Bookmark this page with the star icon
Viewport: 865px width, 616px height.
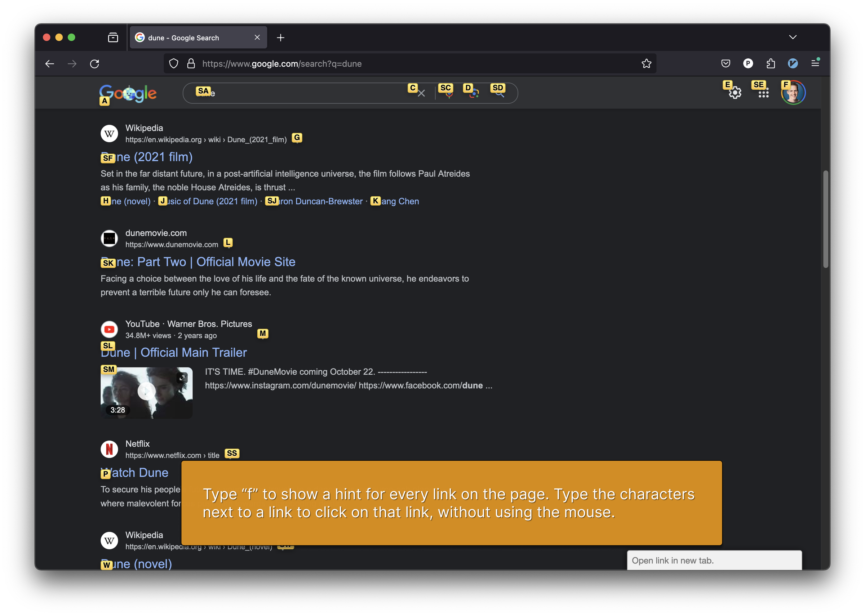[647, 64]
